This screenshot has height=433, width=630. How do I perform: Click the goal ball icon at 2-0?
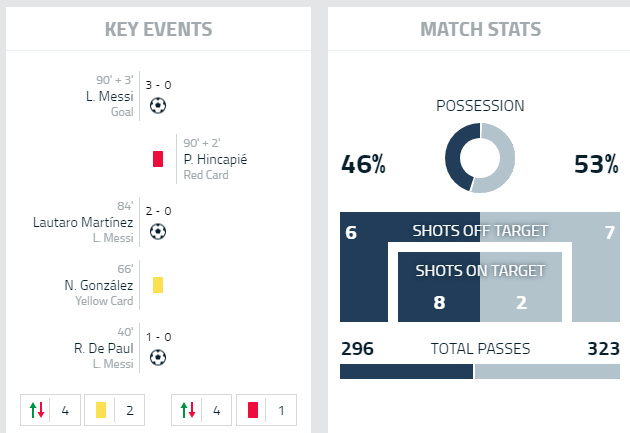coord(158,231)
